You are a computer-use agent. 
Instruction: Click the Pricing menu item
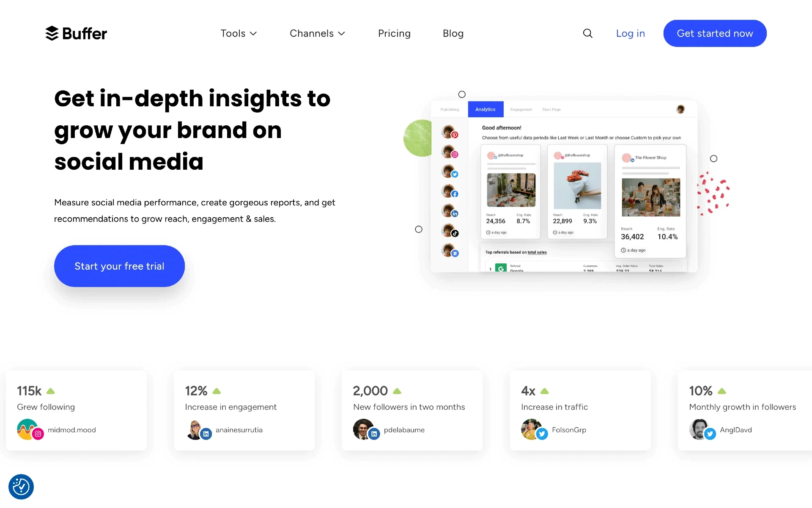(x=395, y=33)
